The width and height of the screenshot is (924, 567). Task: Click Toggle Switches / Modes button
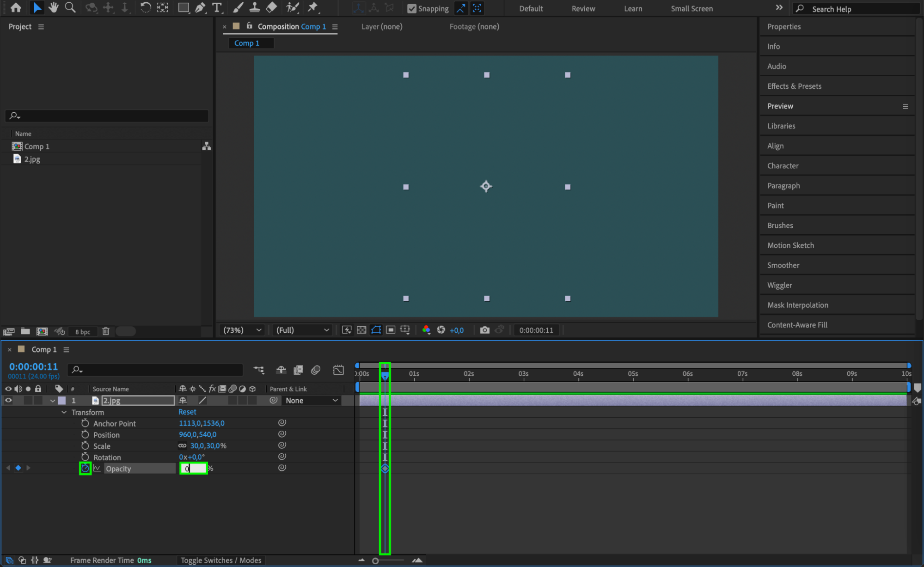point(221,560)
